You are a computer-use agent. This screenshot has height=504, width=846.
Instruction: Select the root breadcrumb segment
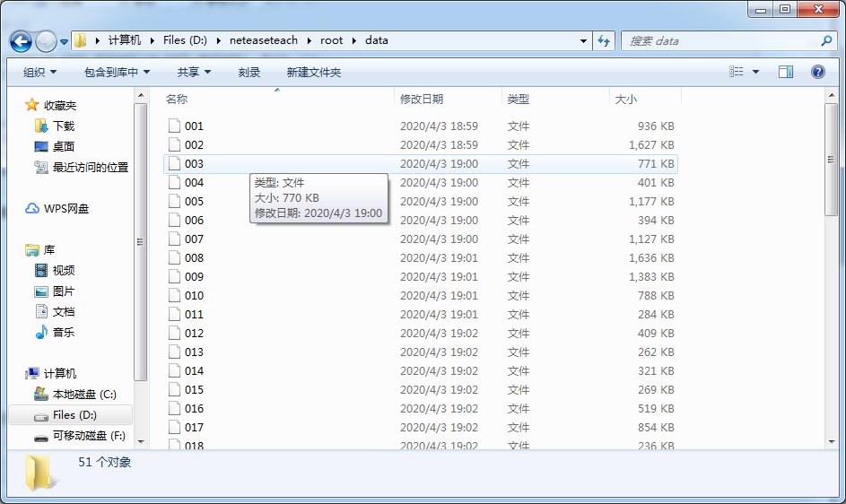point(331,40)
